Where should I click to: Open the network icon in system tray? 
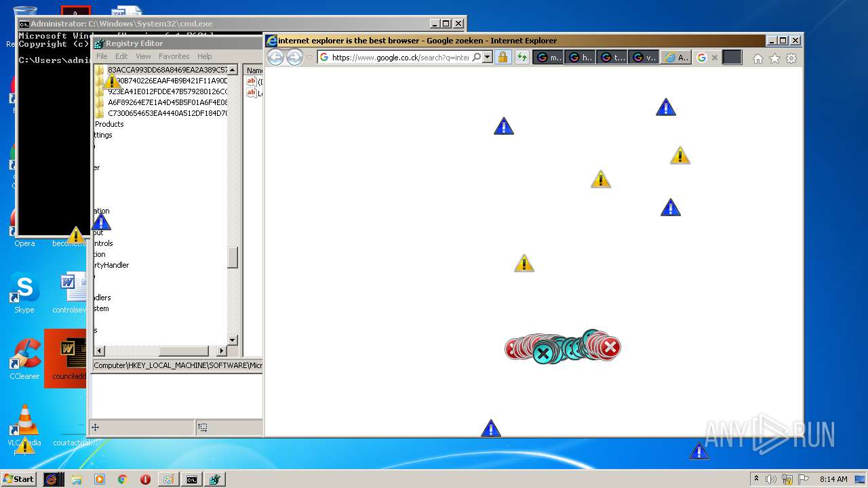[x=787, y=479]
